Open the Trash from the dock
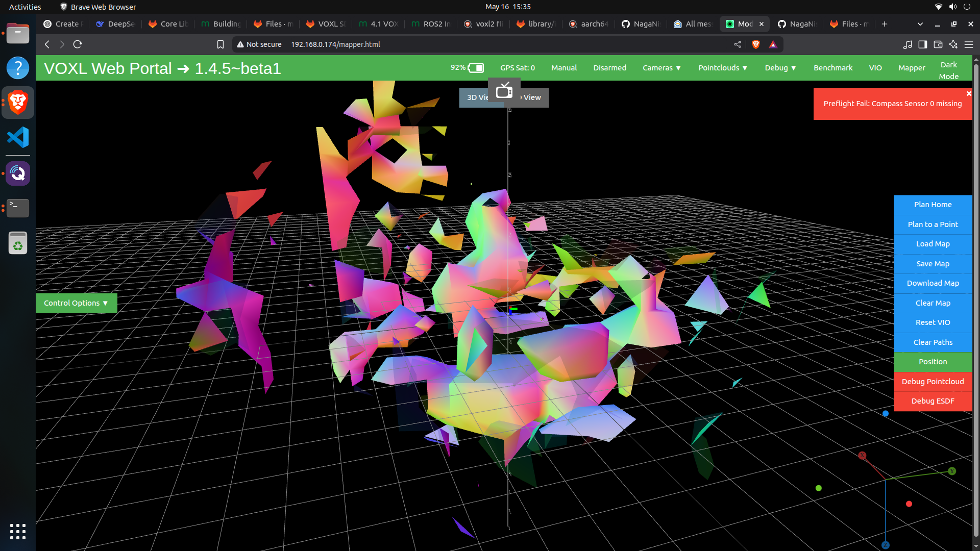The height and width of the screenshot is (551, 980). (x=18, y=243)
